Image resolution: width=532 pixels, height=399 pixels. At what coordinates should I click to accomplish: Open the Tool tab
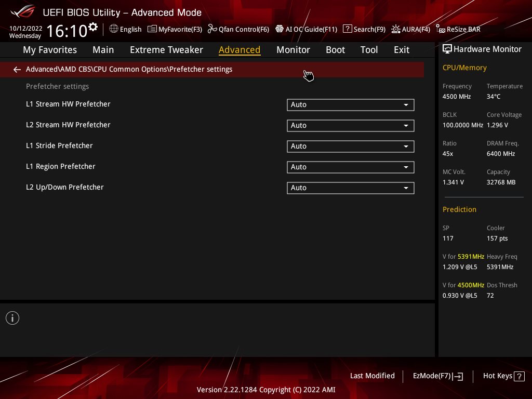369,50
